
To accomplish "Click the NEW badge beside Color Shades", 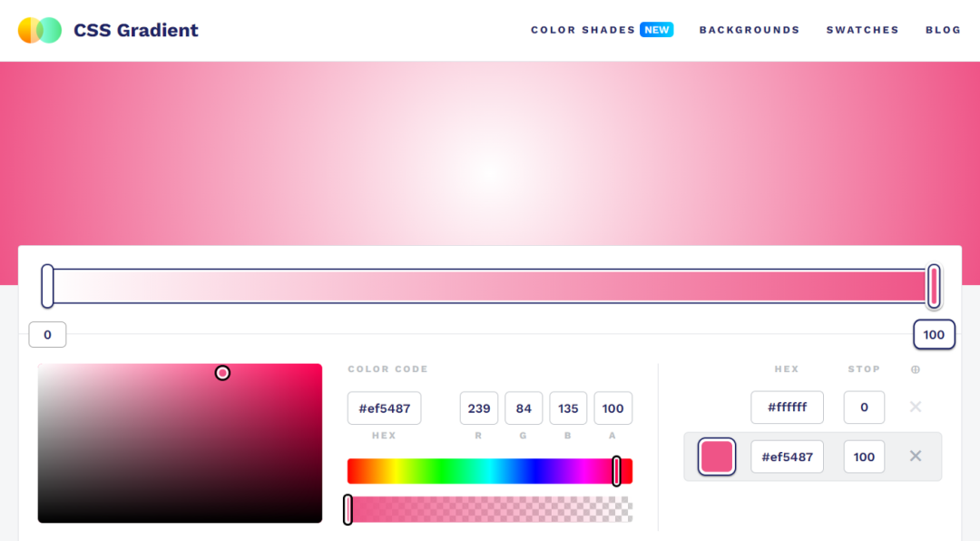I will 656,30.
